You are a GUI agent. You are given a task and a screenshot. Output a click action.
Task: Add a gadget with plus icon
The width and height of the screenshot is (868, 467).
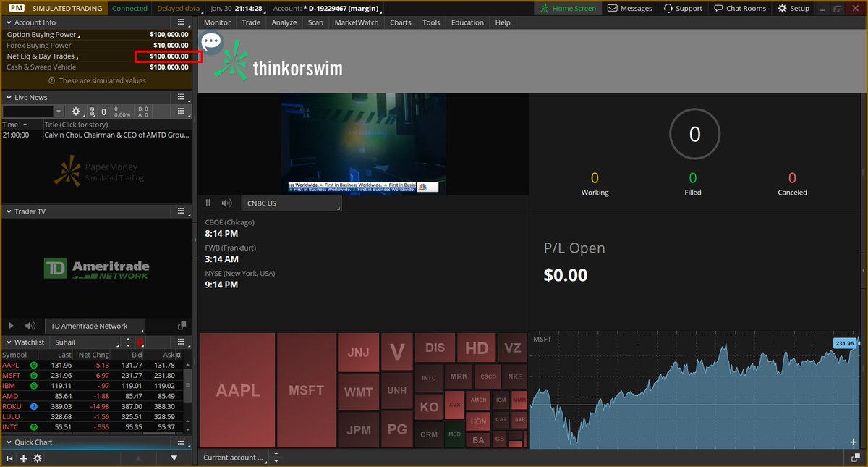click(x=24, y=458)
